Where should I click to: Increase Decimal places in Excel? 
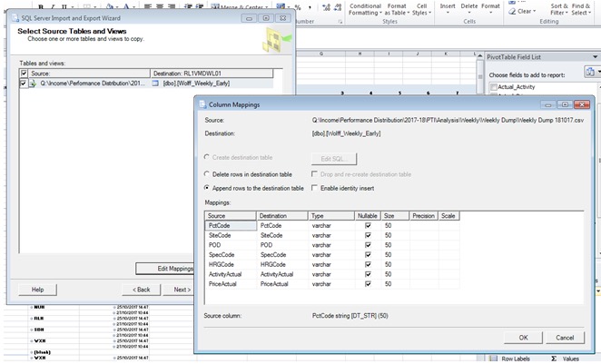click(326, 7)
